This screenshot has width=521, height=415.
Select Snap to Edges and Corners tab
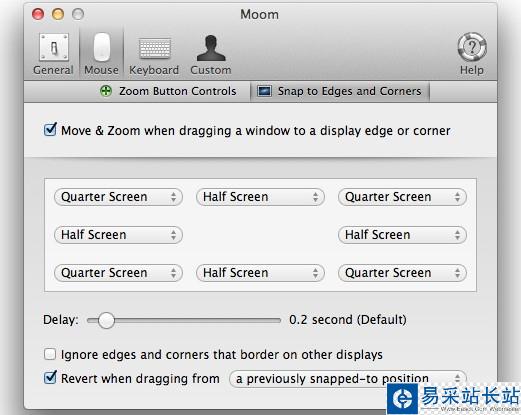340,91
